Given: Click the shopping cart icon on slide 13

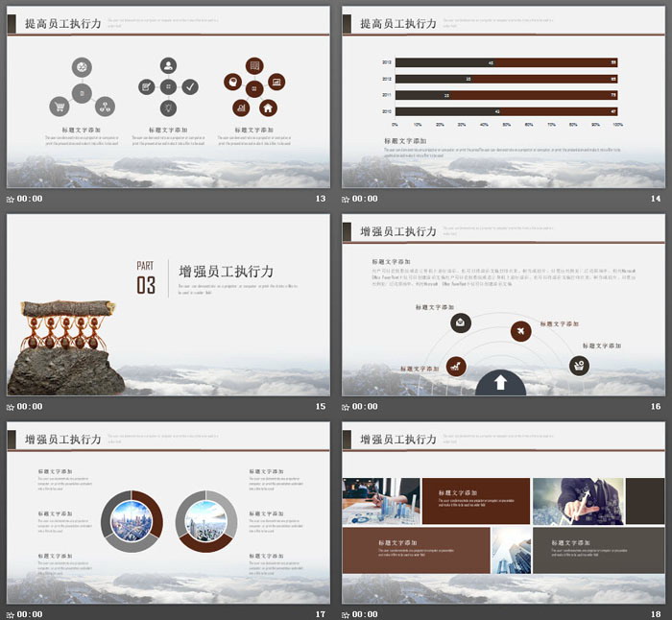Looking at the screenshot, I should 60,107.
